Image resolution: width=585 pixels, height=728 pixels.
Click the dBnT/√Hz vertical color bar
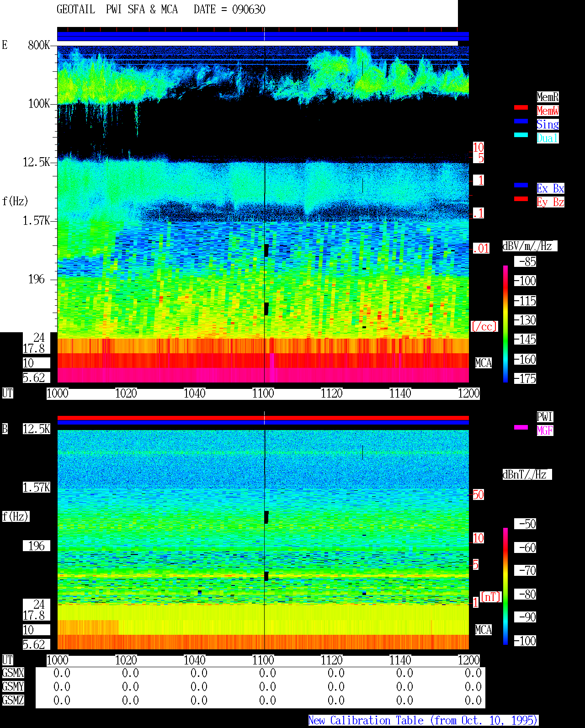(x=505, y=586)
